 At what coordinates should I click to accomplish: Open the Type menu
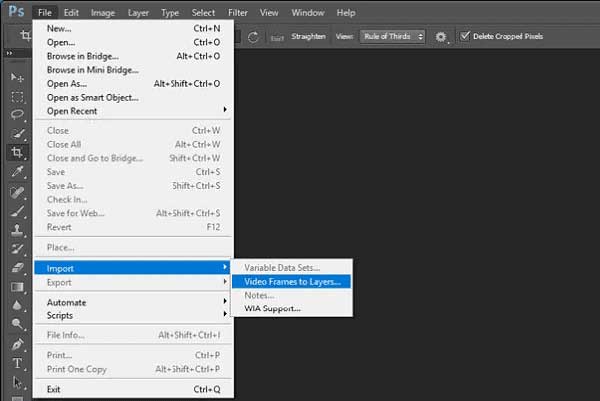[170, 13]
